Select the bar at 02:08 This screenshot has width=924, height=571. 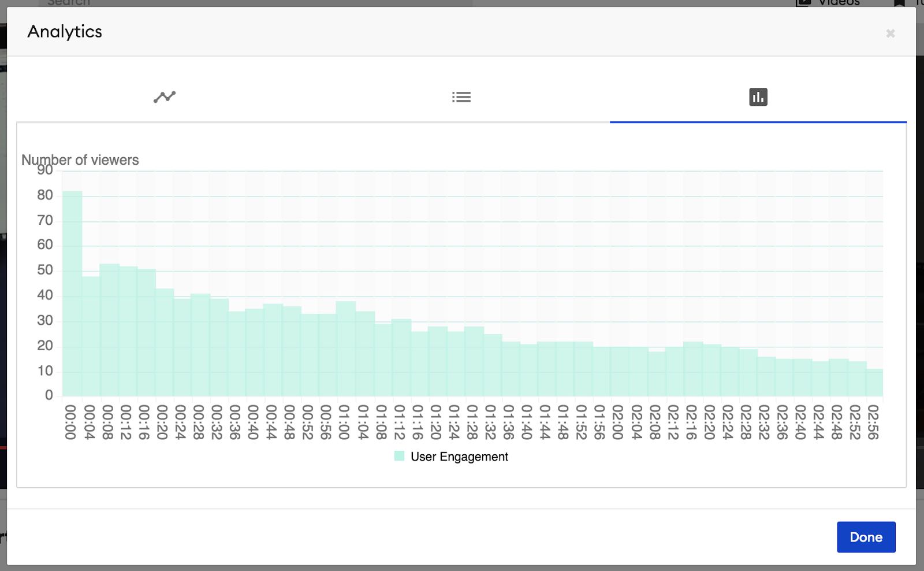pos(656,374)
